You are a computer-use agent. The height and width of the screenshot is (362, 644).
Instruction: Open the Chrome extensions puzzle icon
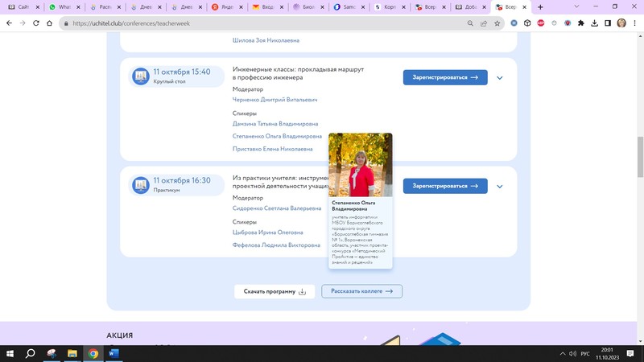point(579,23)
